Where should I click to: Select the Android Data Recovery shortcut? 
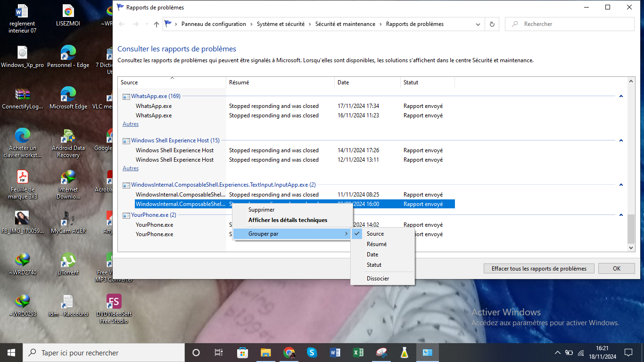tap(68, 143)
